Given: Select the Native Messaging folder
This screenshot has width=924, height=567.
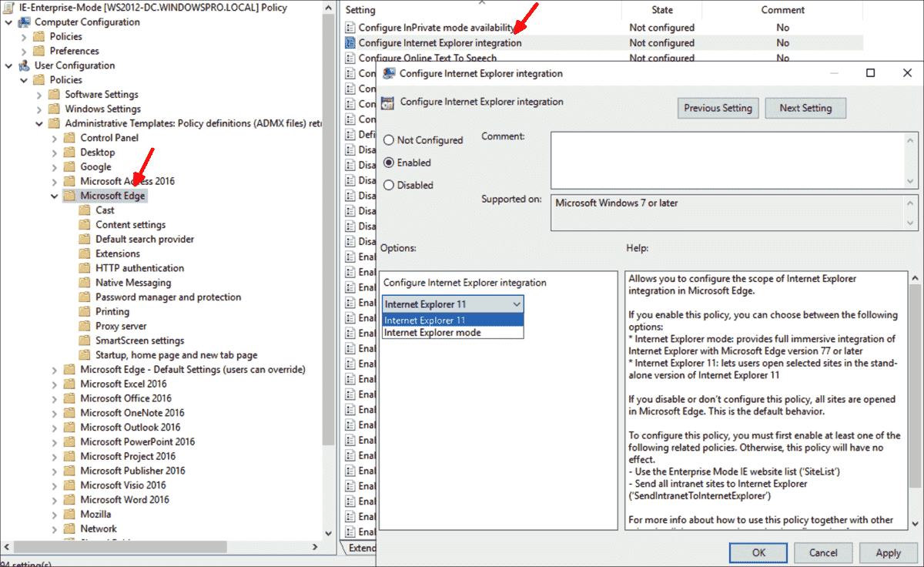Looking at the screenshot, I should click(x=85, y=282).
